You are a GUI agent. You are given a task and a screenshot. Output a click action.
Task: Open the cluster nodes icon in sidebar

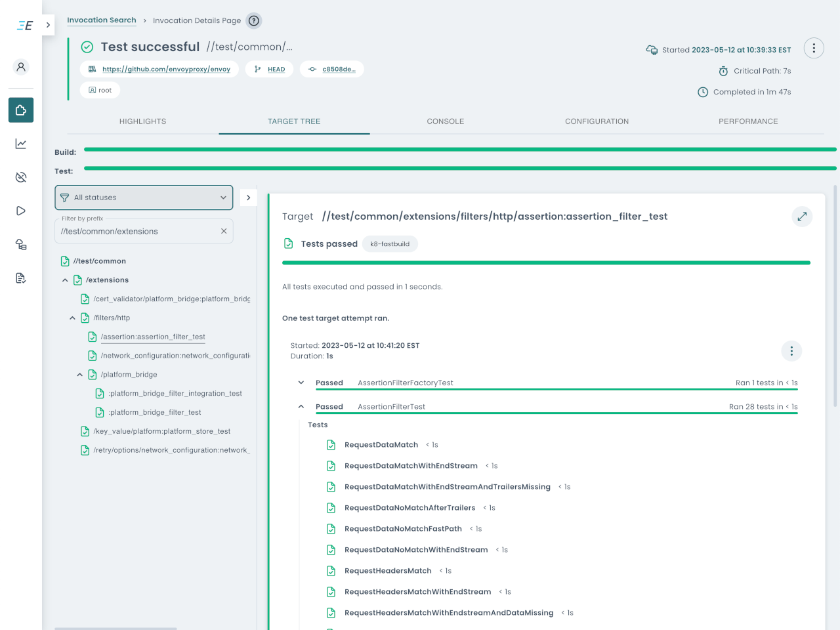pos(20,243)
